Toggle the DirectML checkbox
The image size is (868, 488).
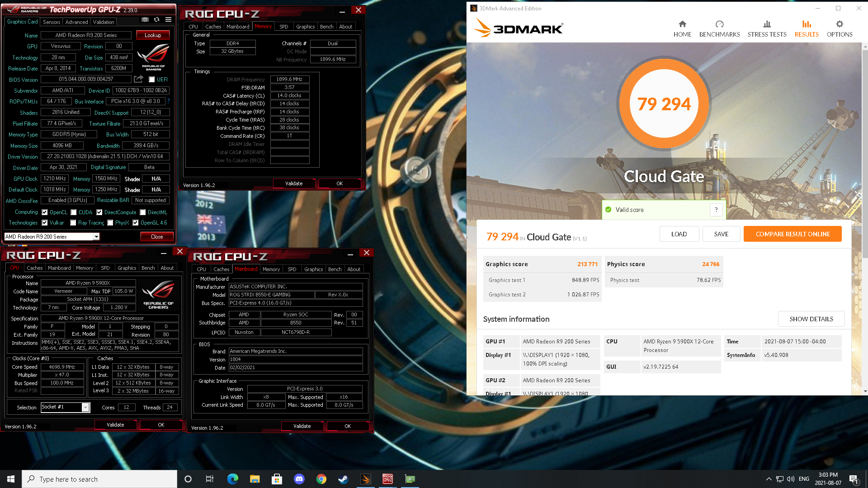143,212
